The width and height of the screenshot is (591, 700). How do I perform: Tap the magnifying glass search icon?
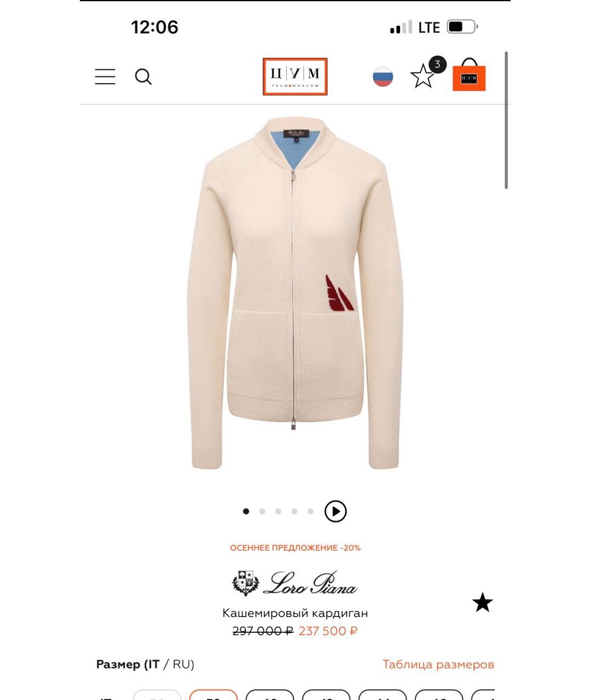coord(143,77)
